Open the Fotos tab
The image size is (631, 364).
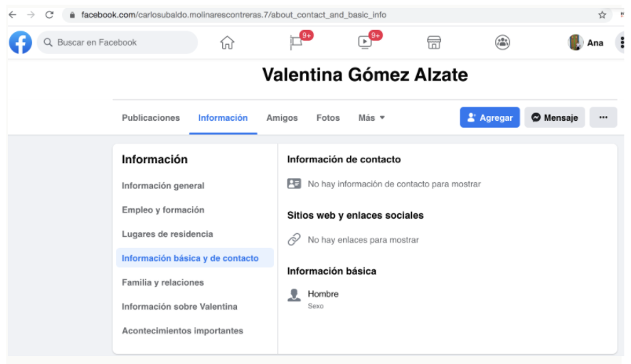328,118
